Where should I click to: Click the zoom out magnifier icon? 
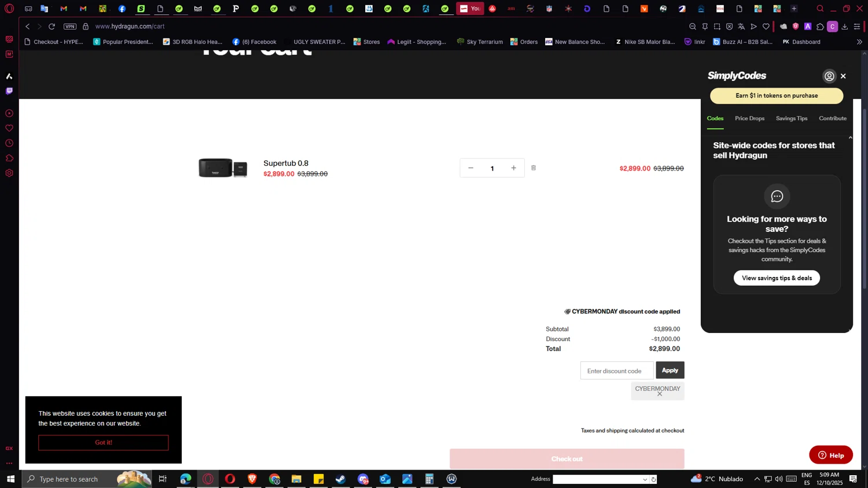(693, 27)
